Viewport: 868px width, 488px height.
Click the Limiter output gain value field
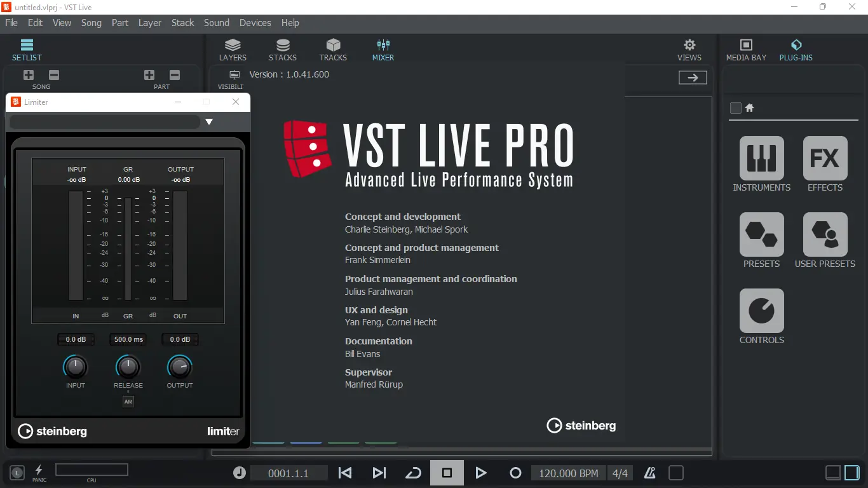[x=180, y=339]
